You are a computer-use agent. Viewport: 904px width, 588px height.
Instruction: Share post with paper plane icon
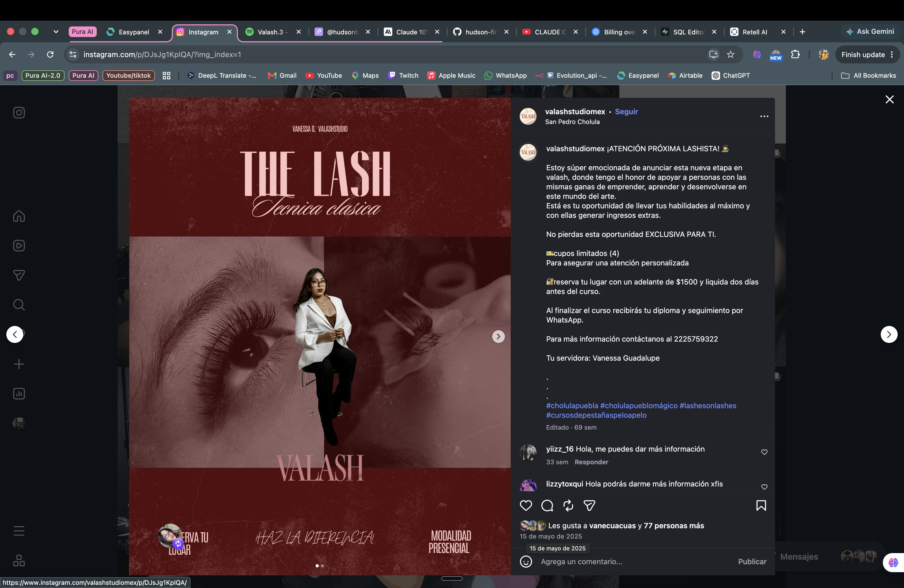(x=589, y=506)
